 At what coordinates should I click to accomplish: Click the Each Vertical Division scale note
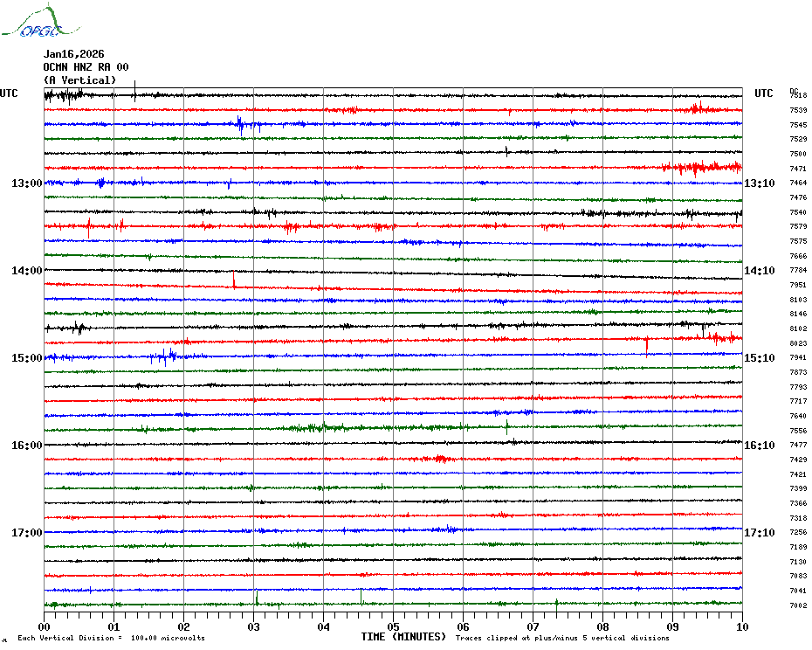click(x=112, y=638)
